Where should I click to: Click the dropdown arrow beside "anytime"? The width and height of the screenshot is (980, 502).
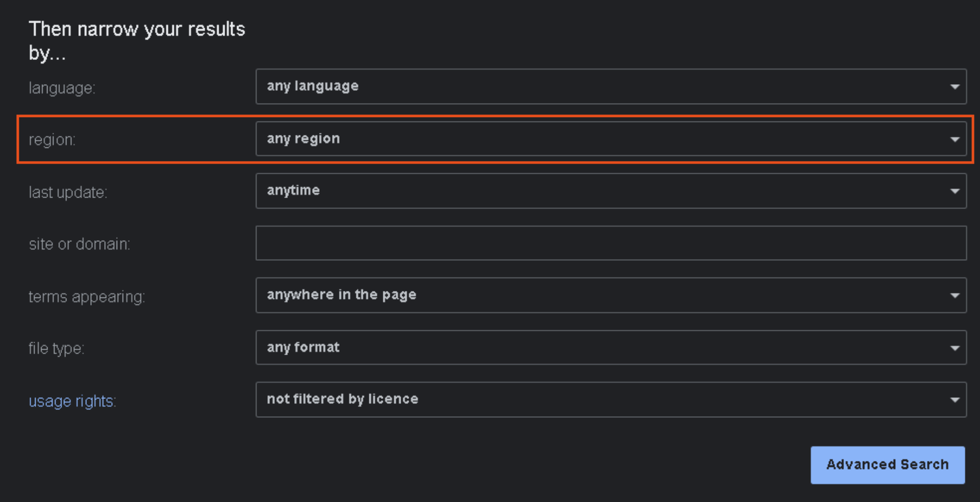[x=955, y=191]
